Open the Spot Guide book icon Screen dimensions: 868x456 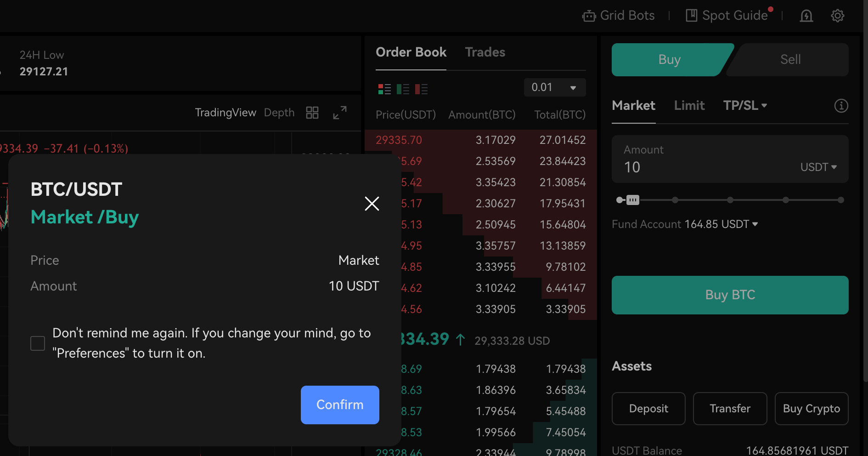[x=691, y=16]
